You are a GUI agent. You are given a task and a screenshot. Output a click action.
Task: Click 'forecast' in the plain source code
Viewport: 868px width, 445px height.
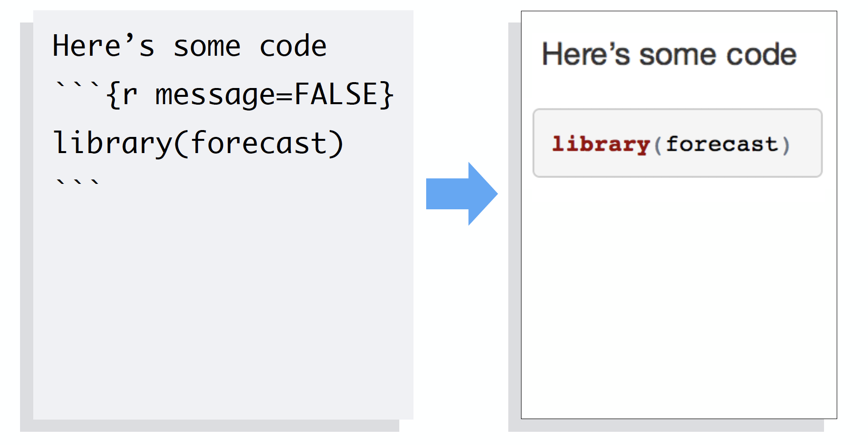[259, 143]
